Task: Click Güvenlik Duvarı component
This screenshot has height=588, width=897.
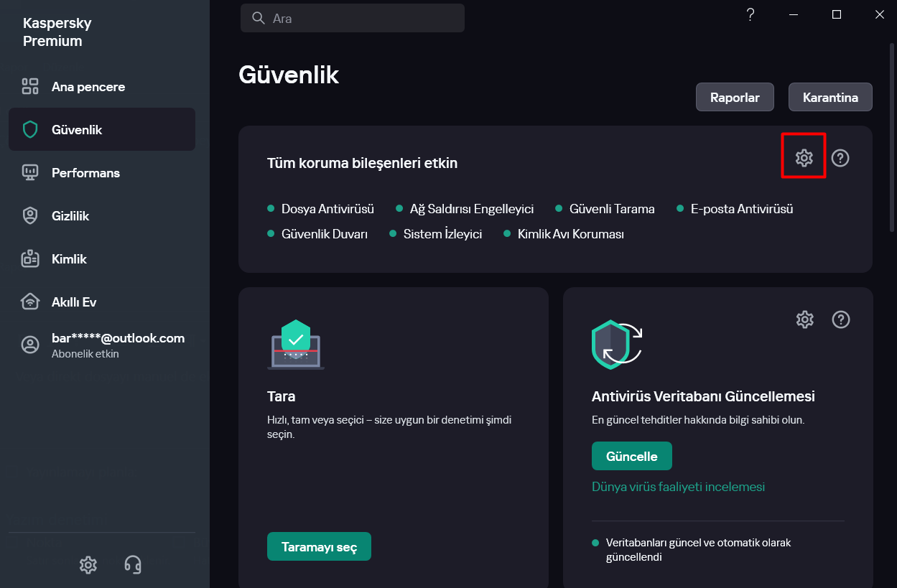Action: click(317, 234)
